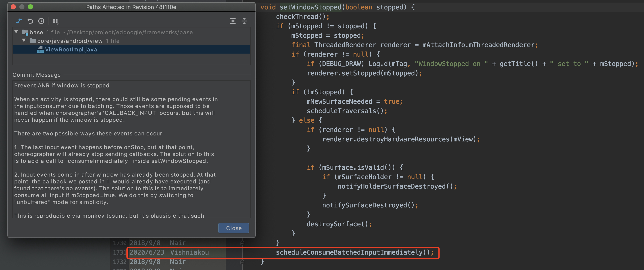This screenshot has width=644, height=270.
Task: Click the base module folder icon
Action: click(25, 32)
